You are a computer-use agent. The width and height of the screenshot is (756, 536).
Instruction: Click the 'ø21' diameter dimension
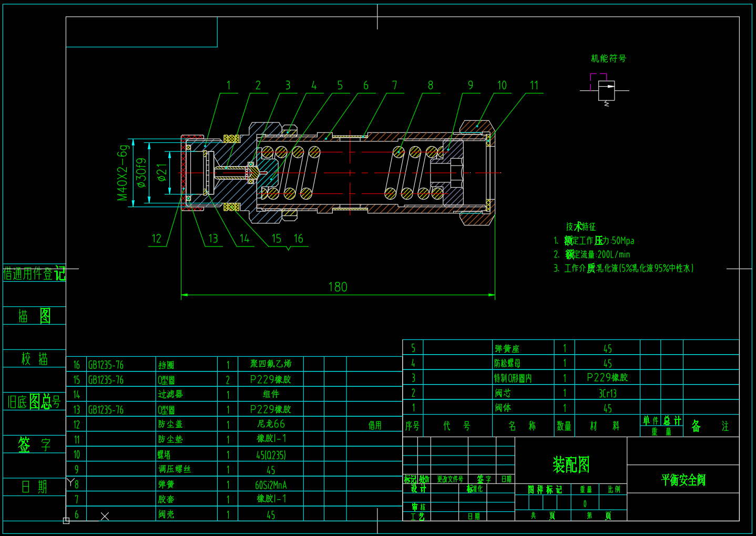pyautogui.click(x=162, y=173)
